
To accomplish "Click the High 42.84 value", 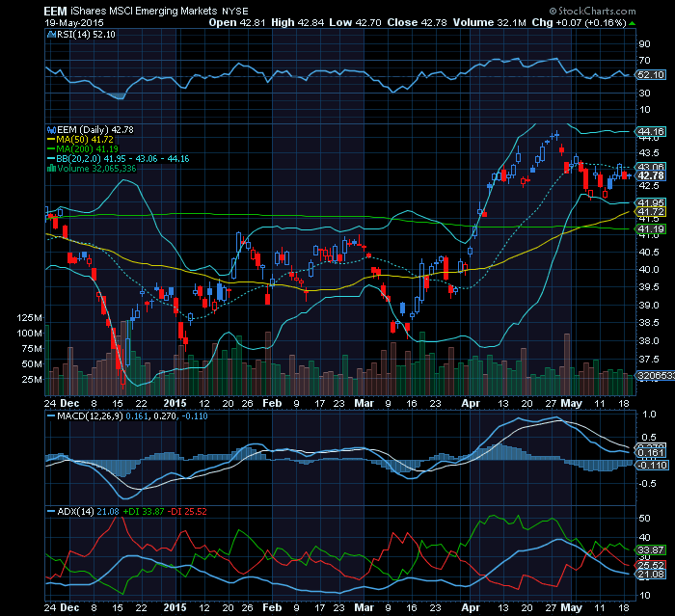I will click(x=297, y=23).
